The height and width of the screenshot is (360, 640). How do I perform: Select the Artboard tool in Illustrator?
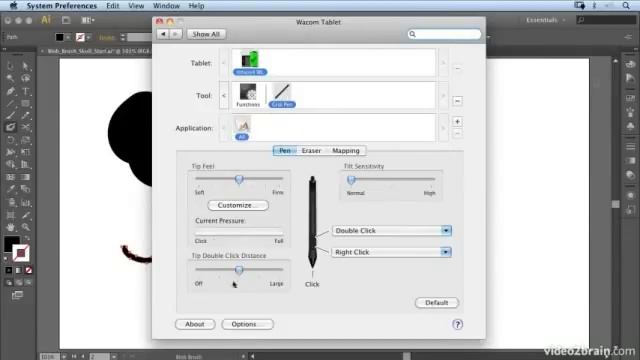coord(11,215)
